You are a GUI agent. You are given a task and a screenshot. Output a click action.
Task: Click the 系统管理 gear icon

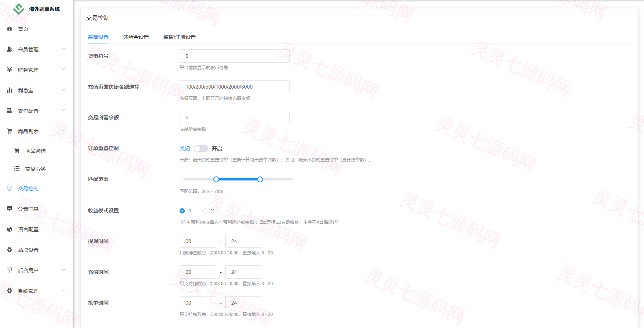pyautogui.click(x=10, y=291)
